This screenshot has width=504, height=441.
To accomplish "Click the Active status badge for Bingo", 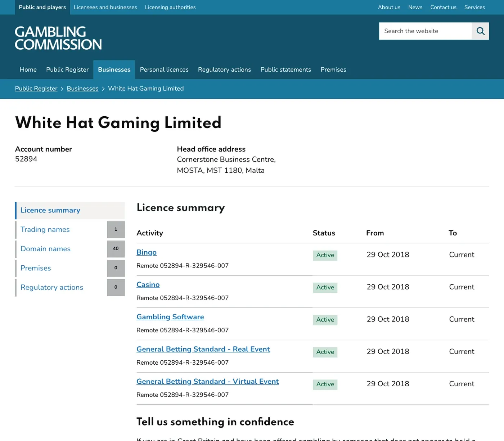I will 325,255.
